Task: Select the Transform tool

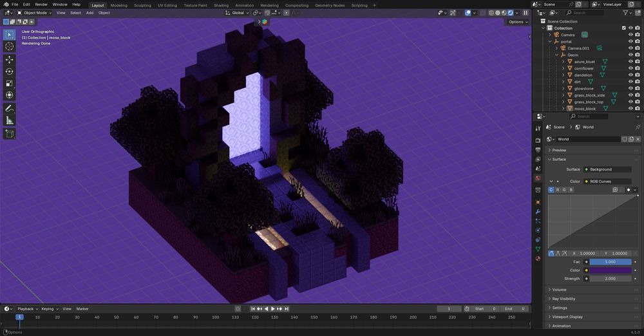Action: 10,95
